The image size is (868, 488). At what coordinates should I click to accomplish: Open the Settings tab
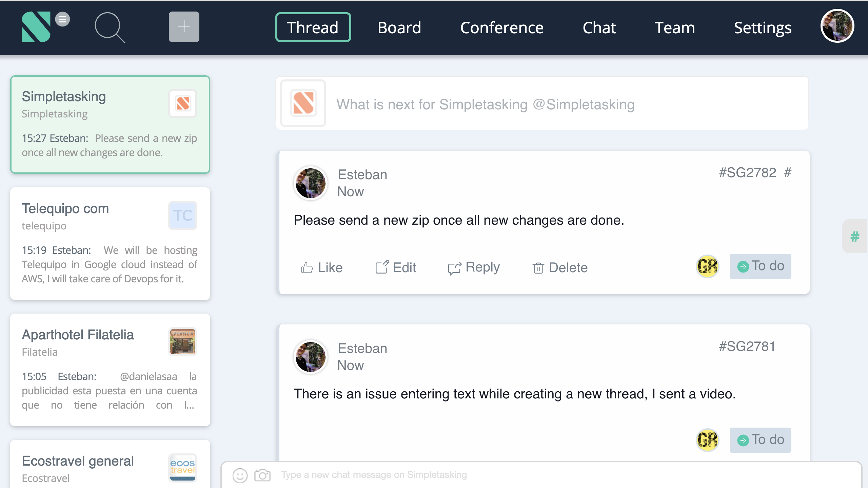(763, 28)
